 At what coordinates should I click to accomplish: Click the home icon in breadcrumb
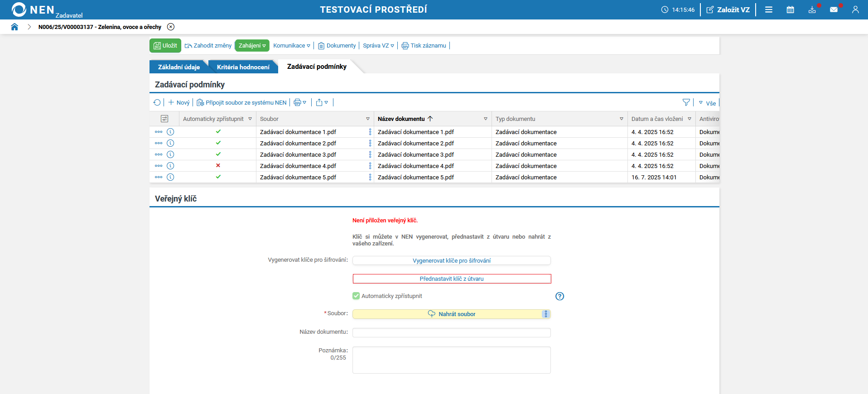[x=14, y=27]
